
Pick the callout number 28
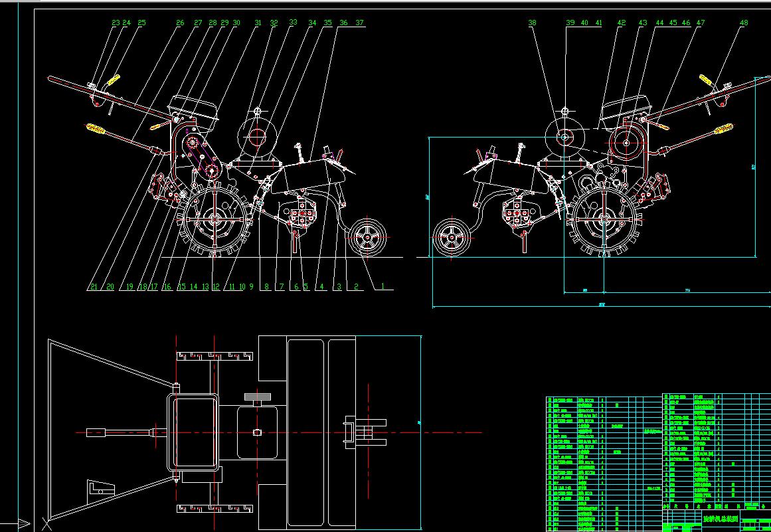tap(213, 23)
